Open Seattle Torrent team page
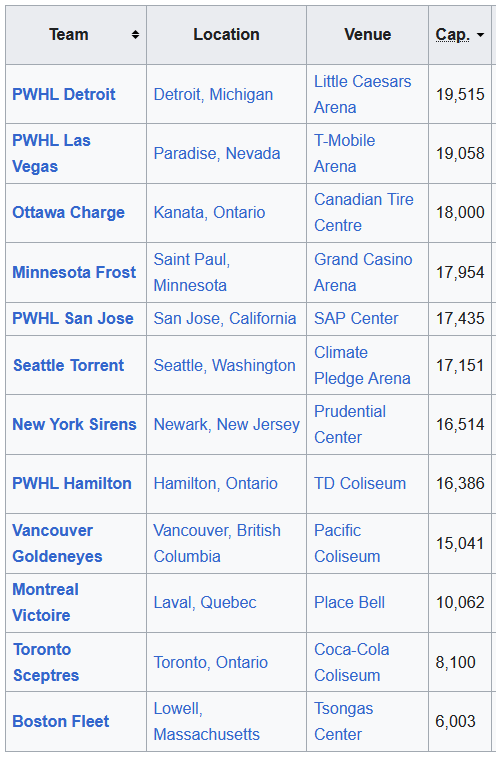This screenshot has width=496, height=757. 69,365
